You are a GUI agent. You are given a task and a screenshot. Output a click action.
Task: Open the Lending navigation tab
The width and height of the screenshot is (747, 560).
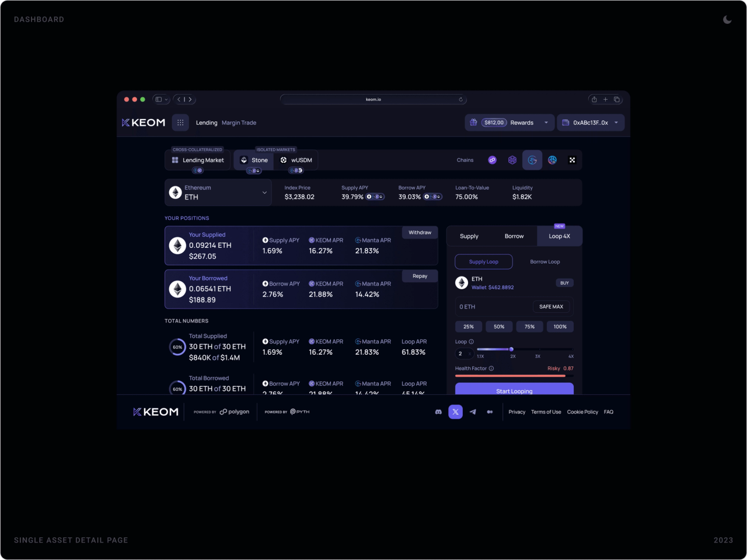[x=207, y=123]
